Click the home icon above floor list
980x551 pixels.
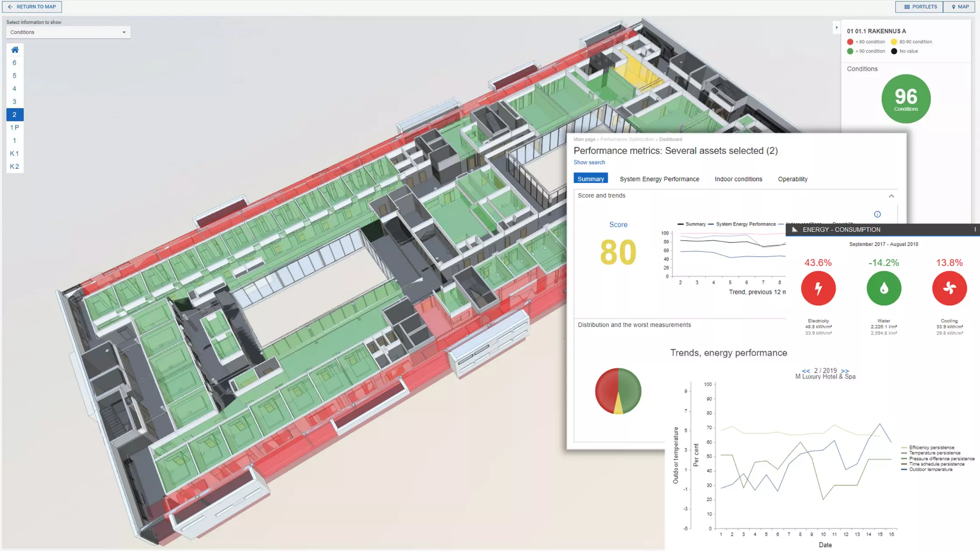(14, 49)
